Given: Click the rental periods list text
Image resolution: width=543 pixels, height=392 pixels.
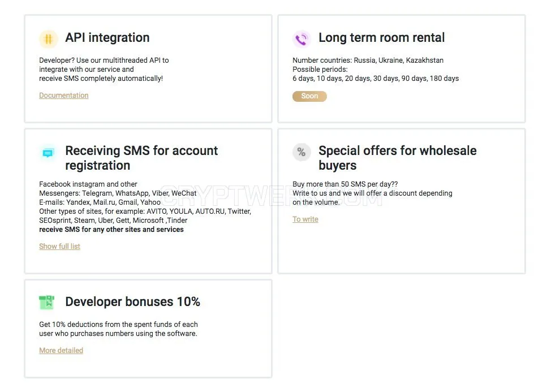Looking at the screenshot, I should pyautogui.click(x=376, y=78).
